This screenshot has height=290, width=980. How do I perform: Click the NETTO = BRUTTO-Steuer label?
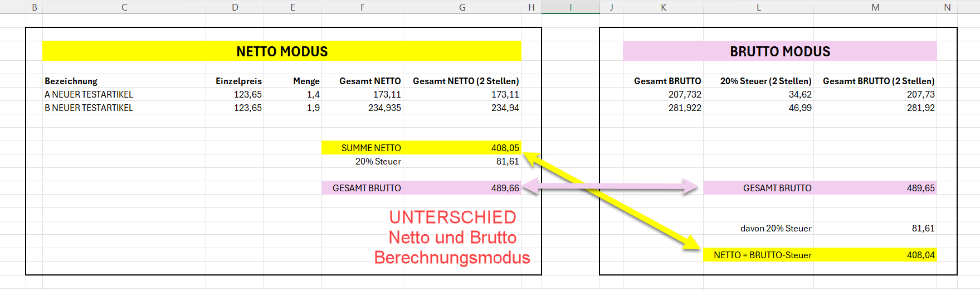click(758, 255)
